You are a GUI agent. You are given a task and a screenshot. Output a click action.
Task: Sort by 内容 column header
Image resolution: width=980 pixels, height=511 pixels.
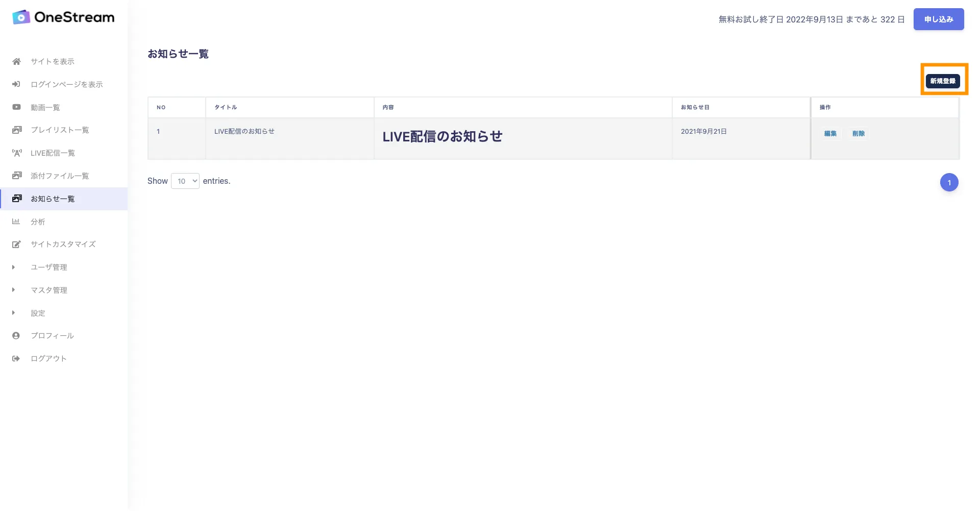tap(523, 107)
